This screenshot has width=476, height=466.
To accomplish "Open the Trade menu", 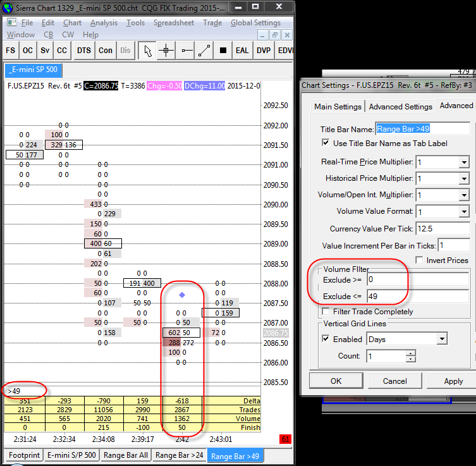I will (212, 23).
